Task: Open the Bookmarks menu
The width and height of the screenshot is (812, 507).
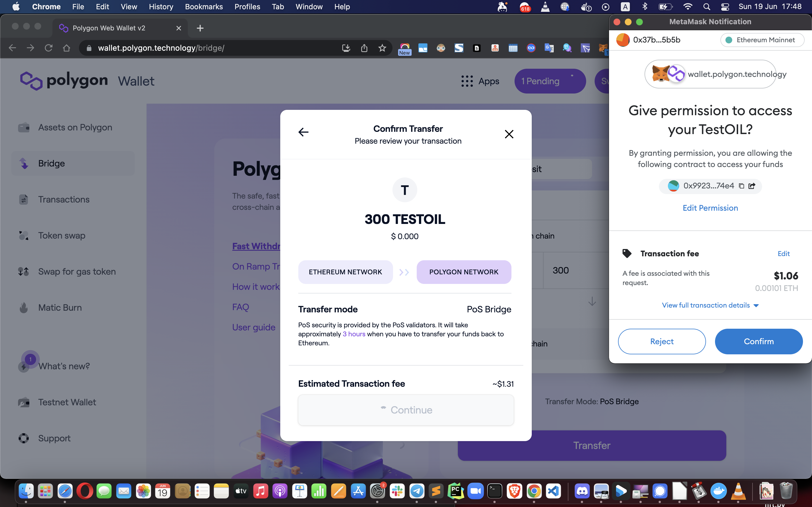Action: tap(204, 7)
